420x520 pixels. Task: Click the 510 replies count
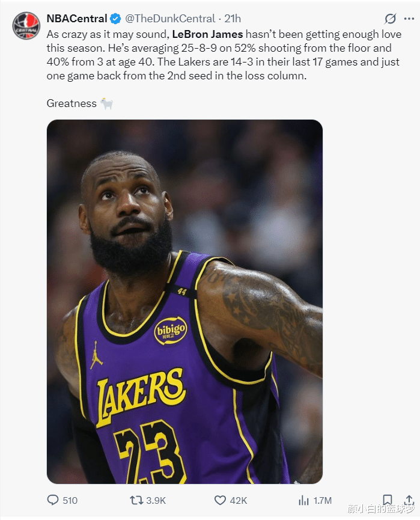click(x=70, y=500)
